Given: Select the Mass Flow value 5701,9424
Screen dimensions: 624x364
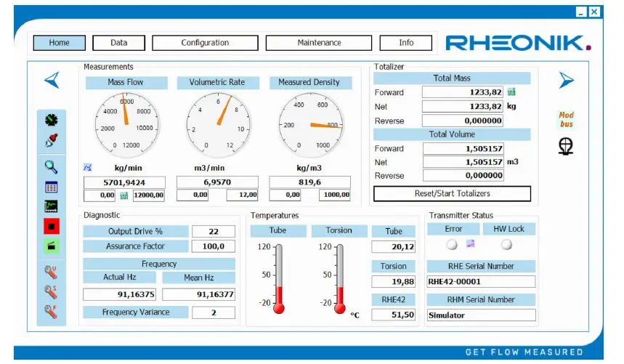Looking at the screenshot, I should click(124, 182).
